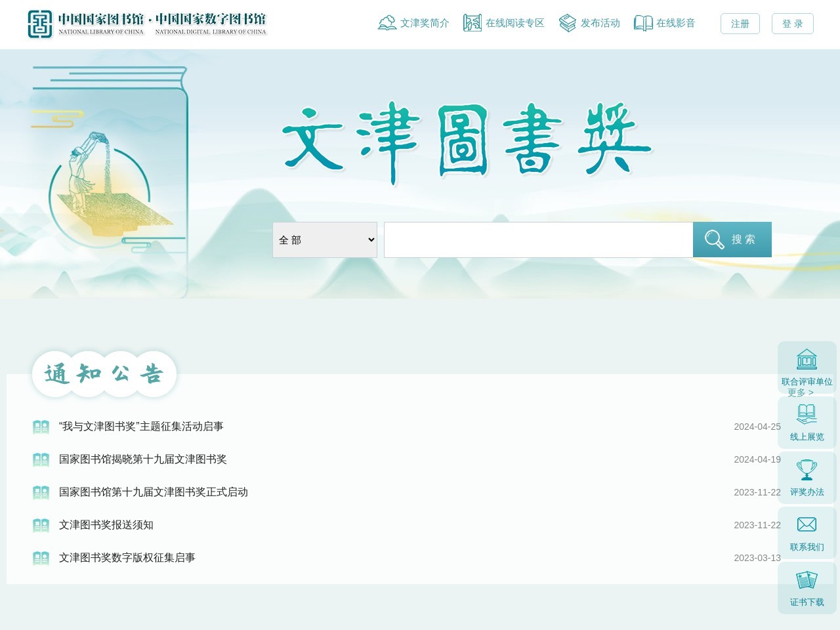Open notice 国家图书馆第十九届文津图书奖正式启动
Image resolution: width=840 pixels, height=630 pixels.
coord(154,492)
